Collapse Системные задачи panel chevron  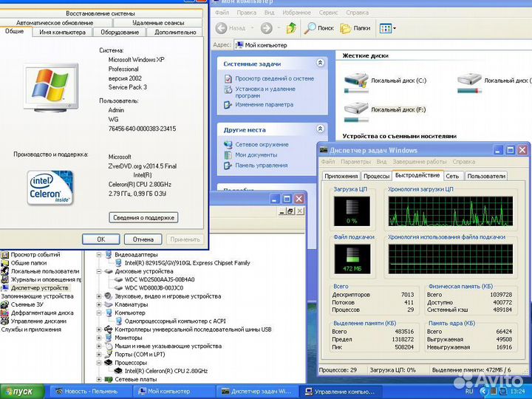click(320, 63)
